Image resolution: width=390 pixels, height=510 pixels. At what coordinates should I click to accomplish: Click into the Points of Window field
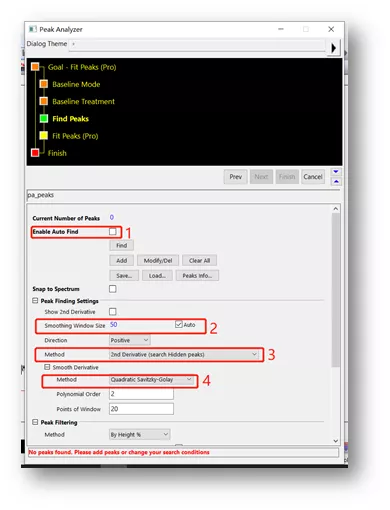tap(141, 409)
